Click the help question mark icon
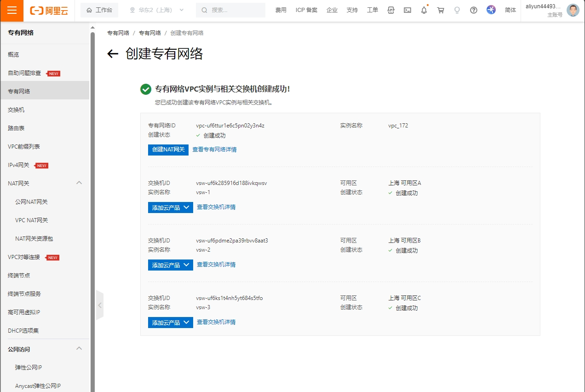Image resolution: width=585 pixels, height=392 pixels. coord(474,10)
